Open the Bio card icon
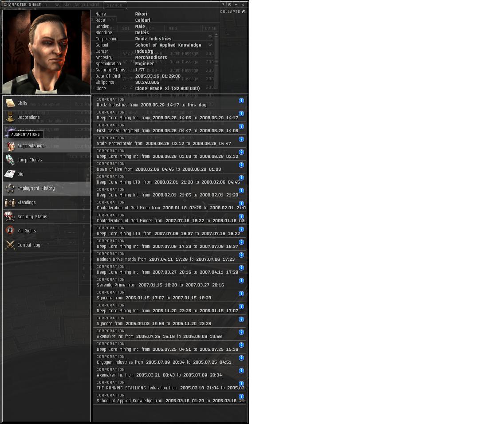Viewport: 504px width, 424px height. (10, 174)
